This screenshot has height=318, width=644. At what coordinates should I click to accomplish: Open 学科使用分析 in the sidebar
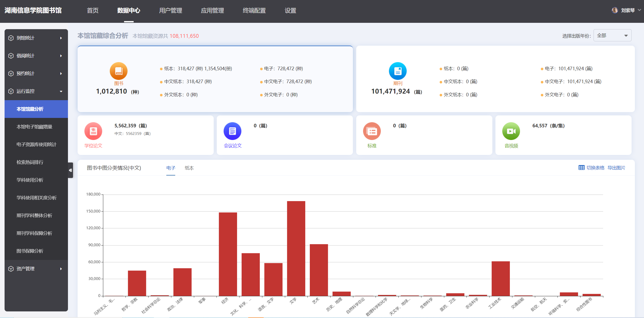pyautogui.click(x=30, y=180)
